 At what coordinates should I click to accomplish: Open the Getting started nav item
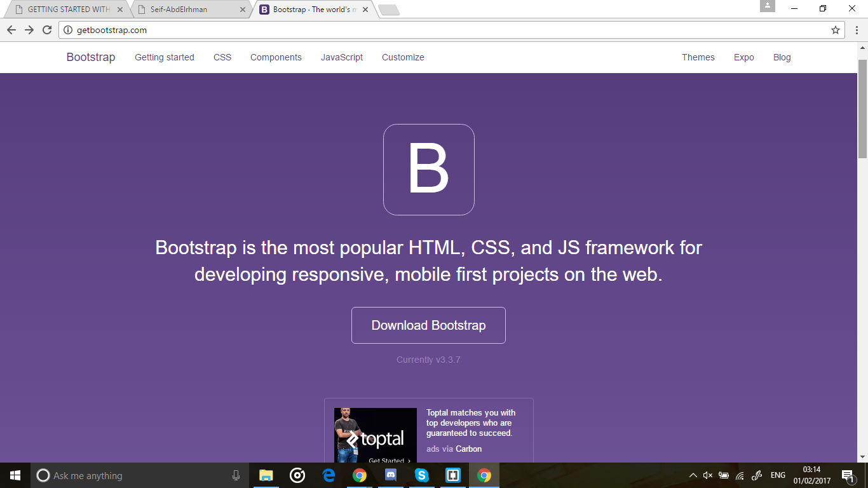(165, 57)
